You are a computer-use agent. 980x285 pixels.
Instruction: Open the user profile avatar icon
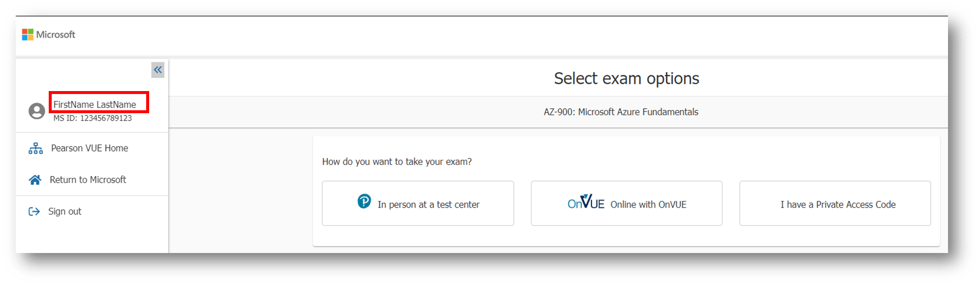[37, 111]
